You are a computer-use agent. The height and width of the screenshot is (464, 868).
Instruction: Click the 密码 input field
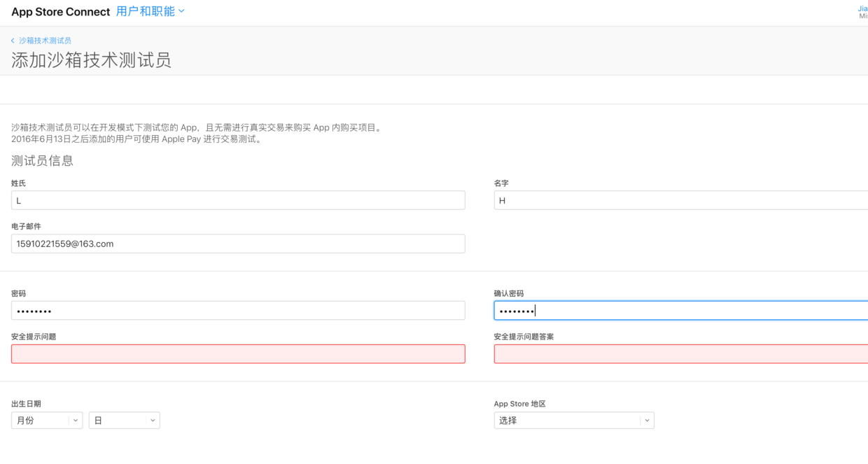coord(238,311)
